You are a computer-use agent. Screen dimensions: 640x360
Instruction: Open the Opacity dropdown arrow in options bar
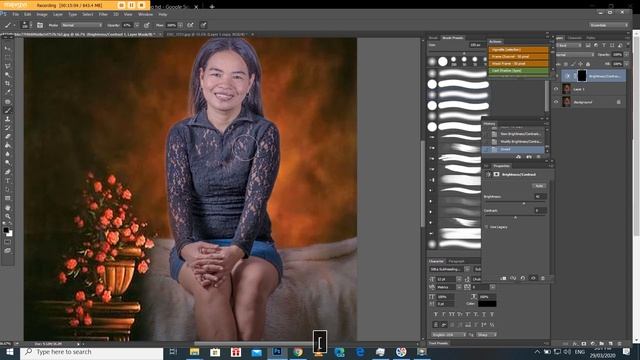click(137, 25)
